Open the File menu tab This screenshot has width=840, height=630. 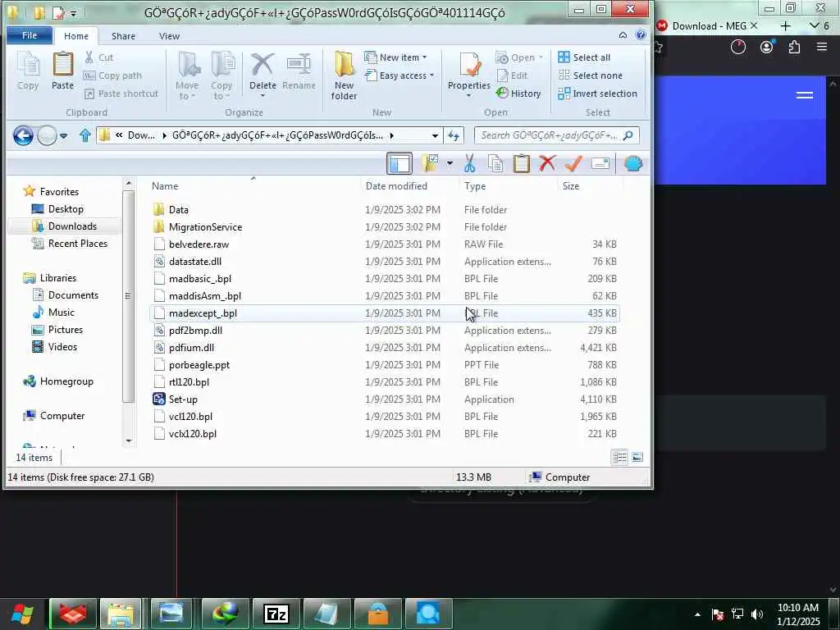coord(30,35)
